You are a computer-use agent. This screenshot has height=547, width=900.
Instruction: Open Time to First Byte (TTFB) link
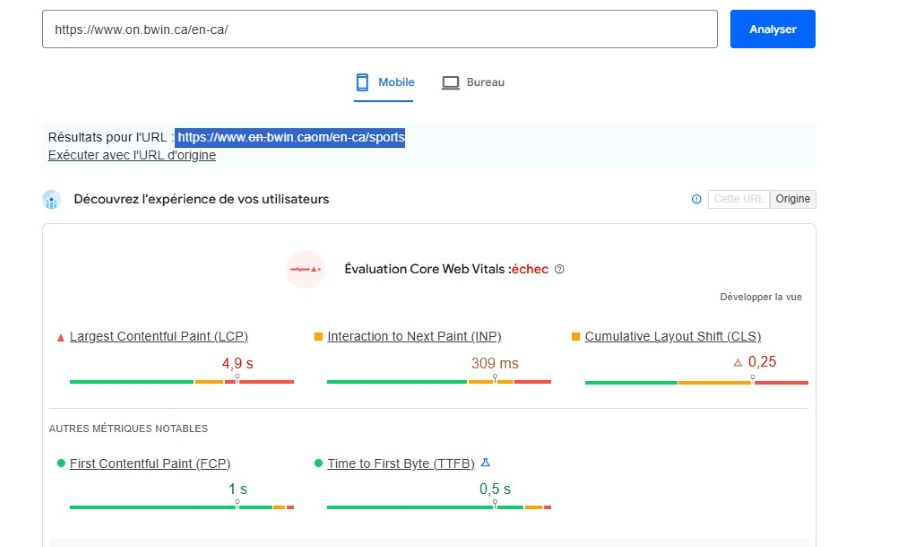click(x=401, y=464)
